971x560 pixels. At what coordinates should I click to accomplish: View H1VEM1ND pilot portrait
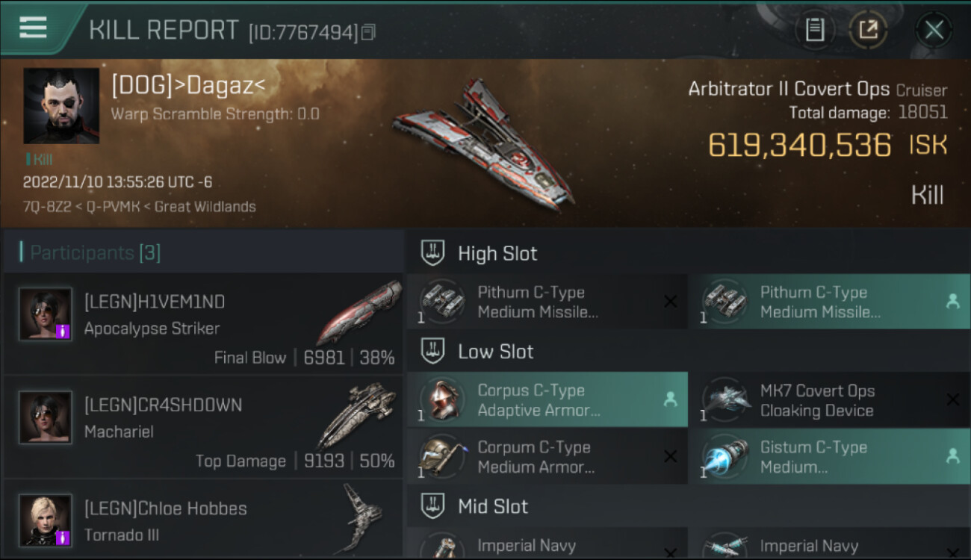pos(46,314)
